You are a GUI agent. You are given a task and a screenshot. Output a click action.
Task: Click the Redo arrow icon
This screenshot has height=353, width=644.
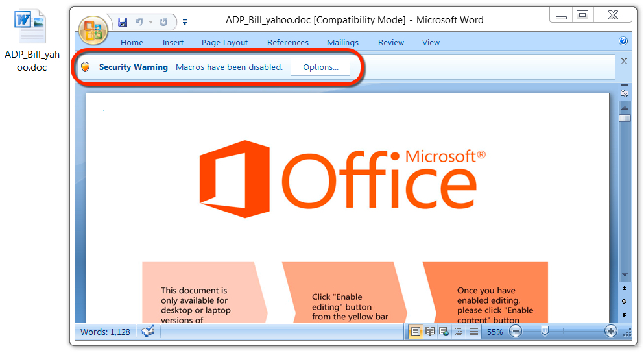pos(163,22)
